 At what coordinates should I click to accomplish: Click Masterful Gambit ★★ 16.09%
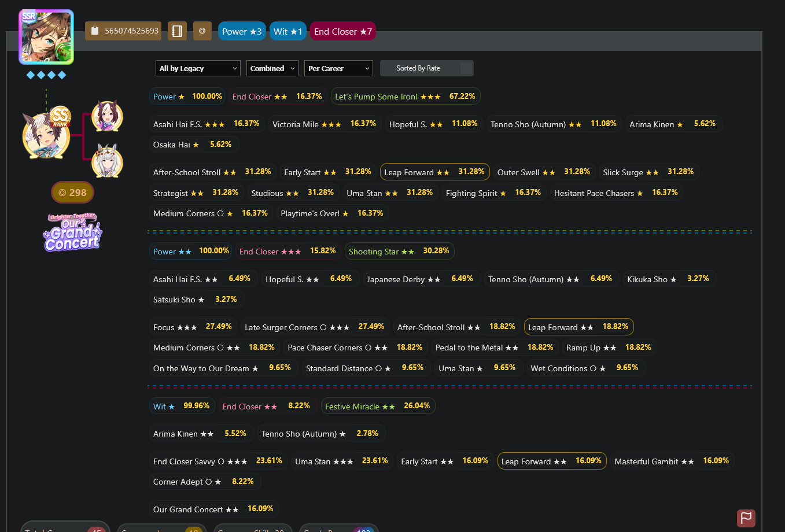coord(672,461)
